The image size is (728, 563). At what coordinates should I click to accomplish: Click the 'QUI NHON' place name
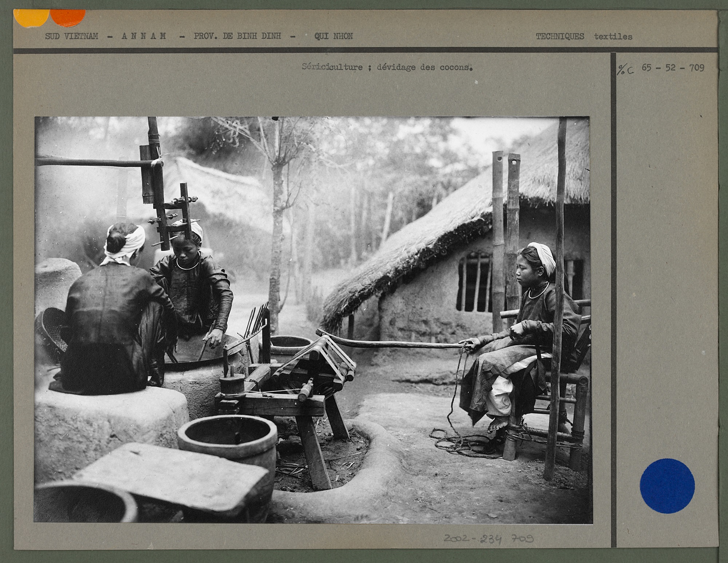coord(333,36)
